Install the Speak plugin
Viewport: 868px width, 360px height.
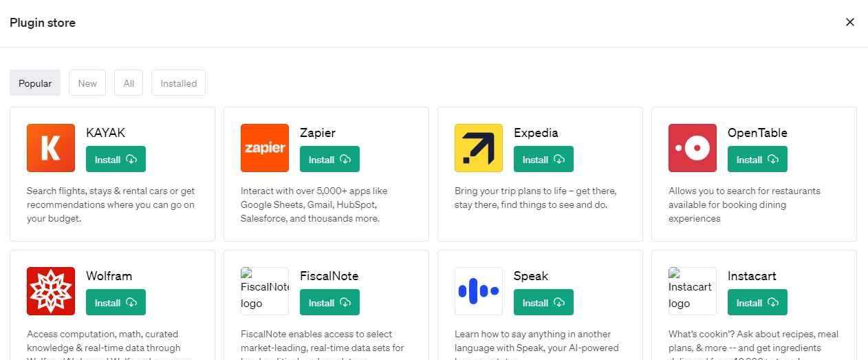click(543, 303)
